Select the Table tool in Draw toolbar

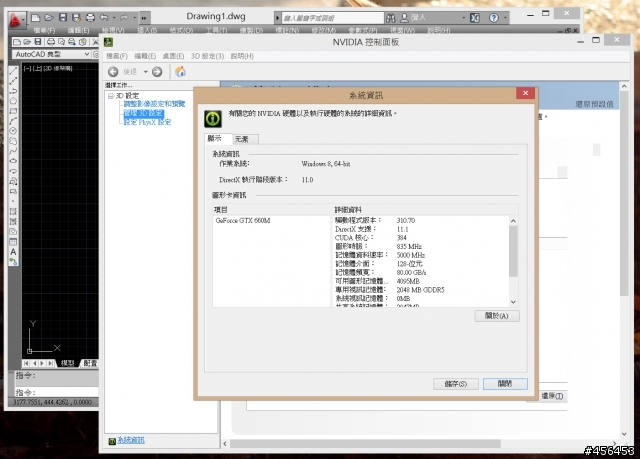coord(13,242)
